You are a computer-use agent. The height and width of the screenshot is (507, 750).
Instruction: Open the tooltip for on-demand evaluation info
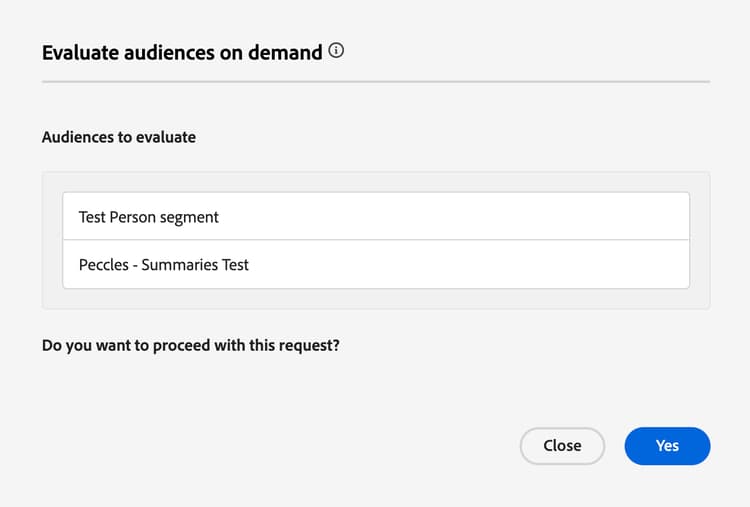[x=336, y=51]
